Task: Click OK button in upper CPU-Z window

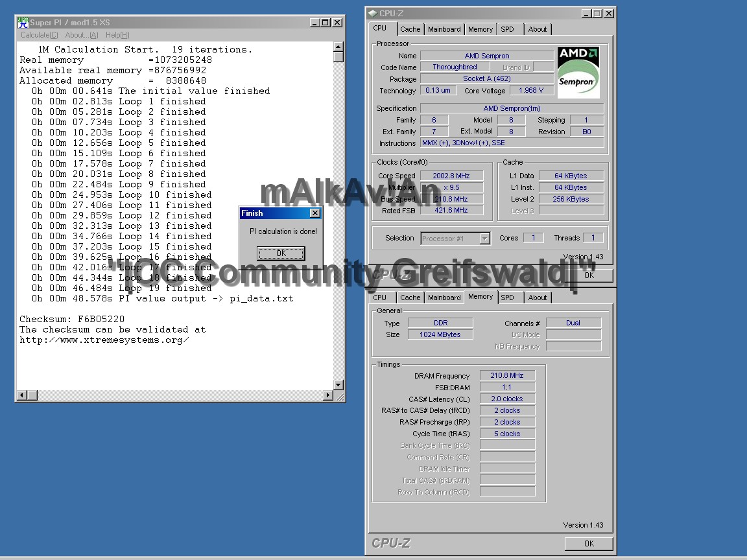Action: [x=589, y=275]
